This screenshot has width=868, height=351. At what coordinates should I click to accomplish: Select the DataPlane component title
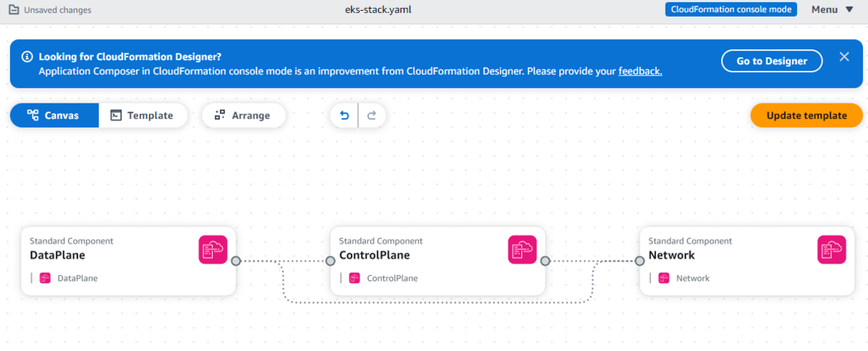57,255
